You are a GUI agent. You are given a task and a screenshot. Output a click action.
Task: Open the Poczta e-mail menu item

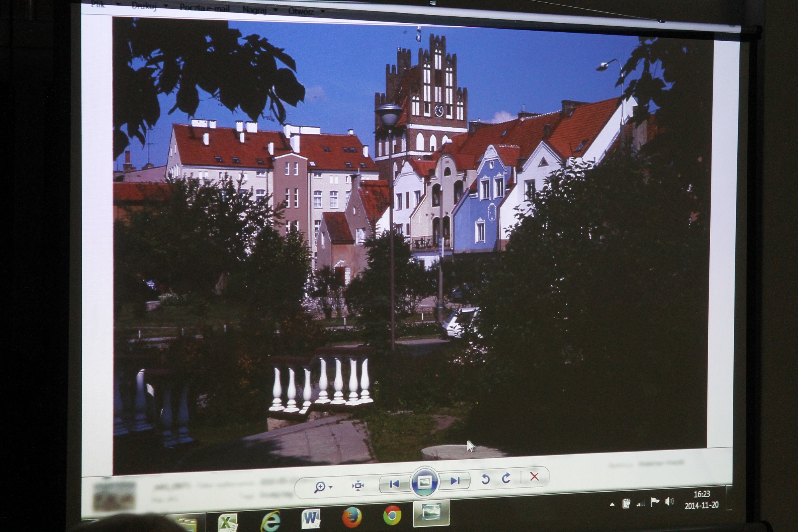[x=204, y=7]
